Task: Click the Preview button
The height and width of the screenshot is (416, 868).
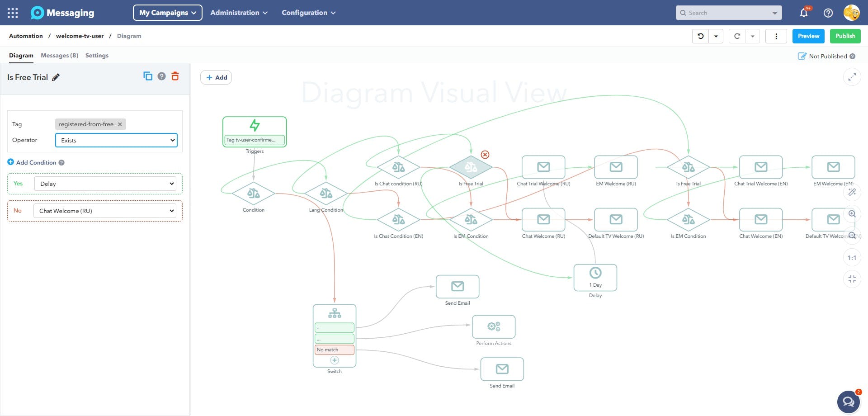Action: (x=808, y=36)
